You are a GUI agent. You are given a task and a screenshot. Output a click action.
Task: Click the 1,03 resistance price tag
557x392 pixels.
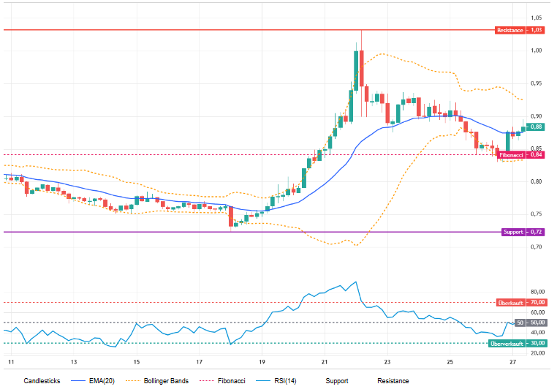coord(536,30)
